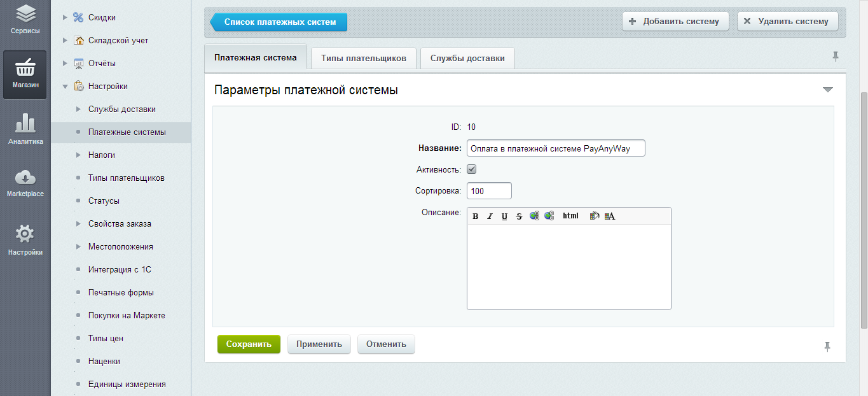The height and width of the screenshot is (396, 868).
Task: Expand the Отчёты tree node
Action: coord(65,63)
